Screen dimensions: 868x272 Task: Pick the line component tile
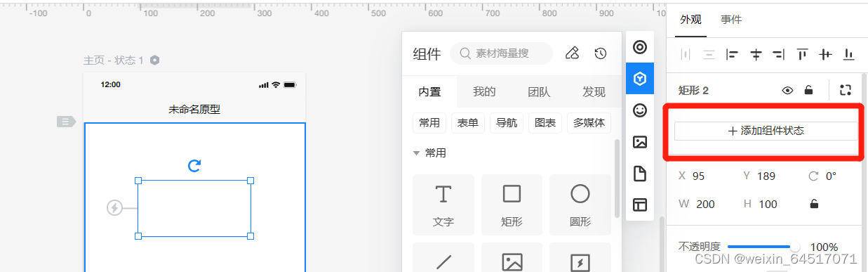coord(443,257)
